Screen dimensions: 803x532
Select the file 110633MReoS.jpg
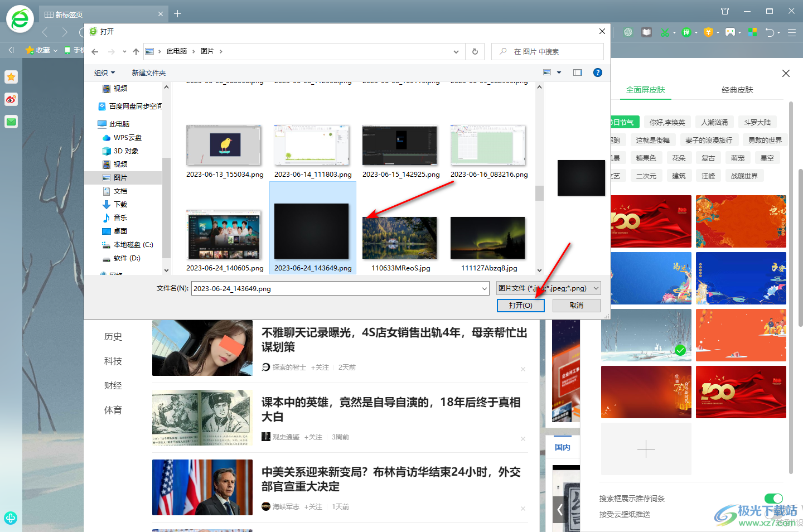[x=400, y=238]
